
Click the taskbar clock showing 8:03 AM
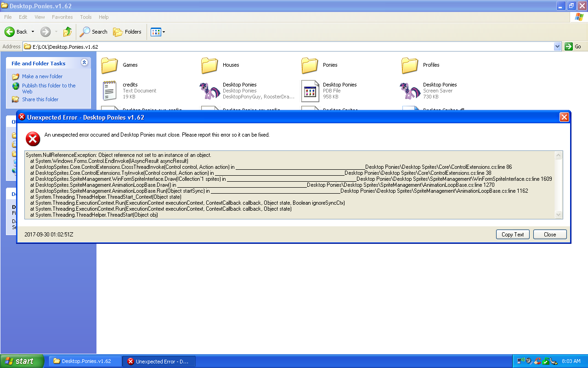coord(571,361)
